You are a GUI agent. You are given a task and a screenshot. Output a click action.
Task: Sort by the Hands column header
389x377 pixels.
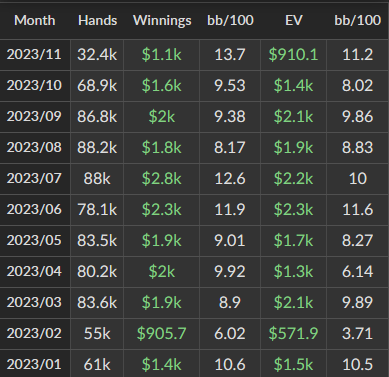97,20
